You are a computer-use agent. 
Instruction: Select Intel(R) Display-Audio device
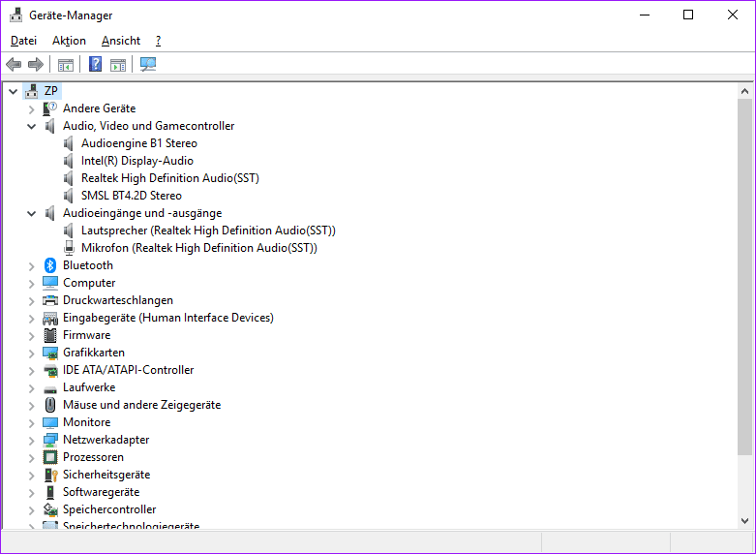(x=137, y=161)
